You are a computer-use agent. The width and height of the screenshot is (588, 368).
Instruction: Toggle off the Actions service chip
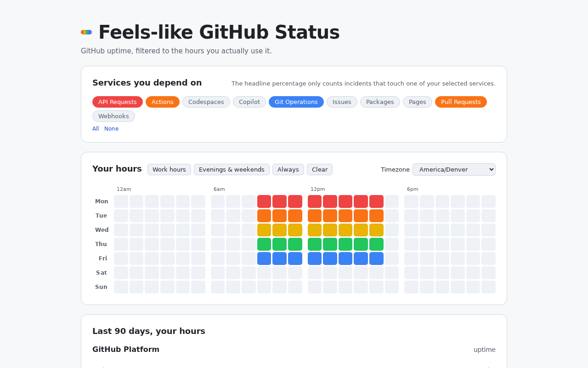click(x=163, y=102)
